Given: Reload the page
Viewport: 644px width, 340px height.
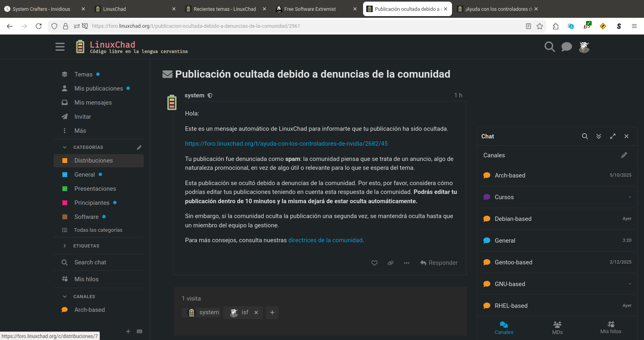Looking at the screenshot, I should click(x=39, y=26).
